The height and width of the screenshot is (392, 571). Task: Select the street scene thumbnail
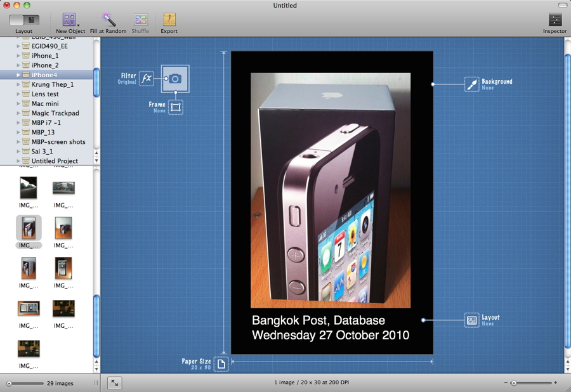coord(63,188)
